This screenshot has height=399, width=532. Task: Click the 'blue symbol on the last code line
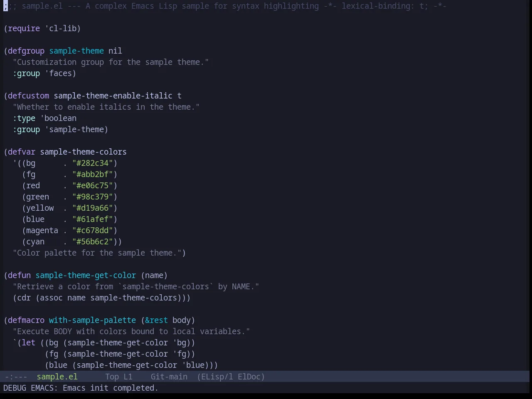193,365
